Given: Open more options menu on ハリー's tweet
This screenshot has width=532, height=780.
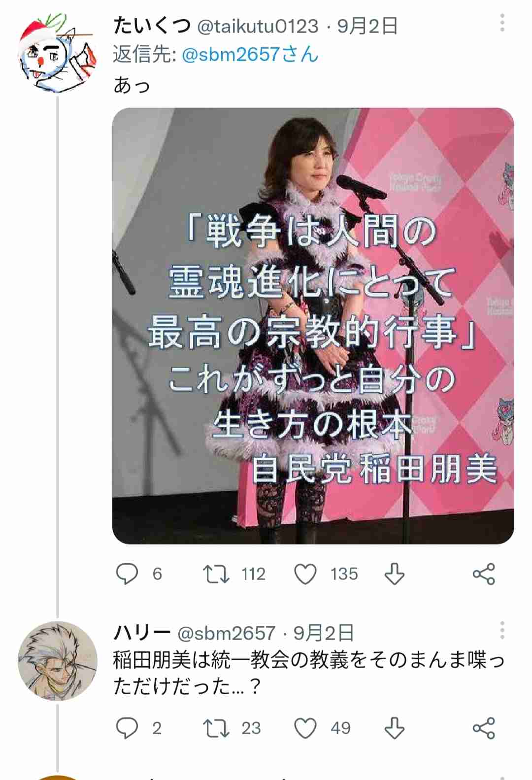Looking at the screenshot, I should [502, 631].
